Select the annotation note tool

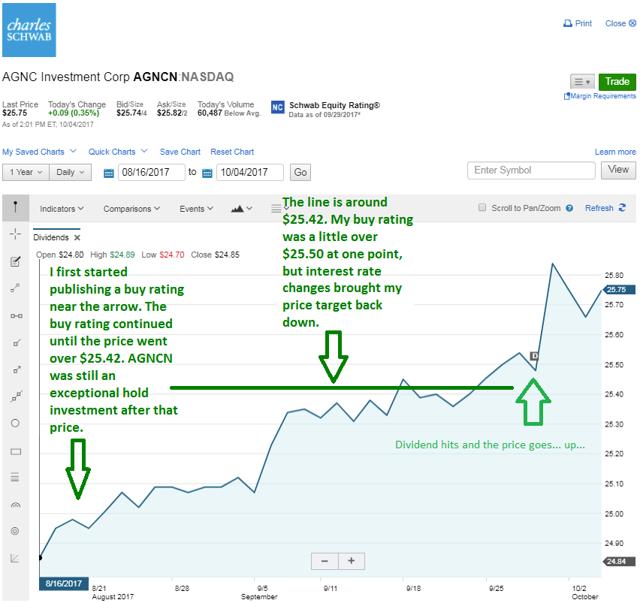click(x=15, y=262)
